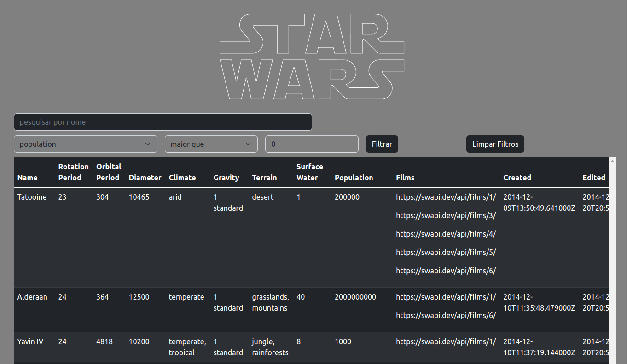Click the table's vertical scrollbar
Viewport: 627px width, 364px height.
click(x=612, y=260)
